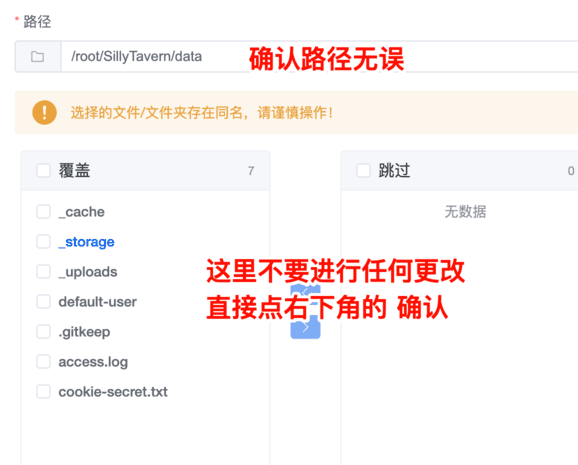The height and width of the screenshot is (465, 578).
Task: Click the default-user item label
Action: [x=98, y=302]
